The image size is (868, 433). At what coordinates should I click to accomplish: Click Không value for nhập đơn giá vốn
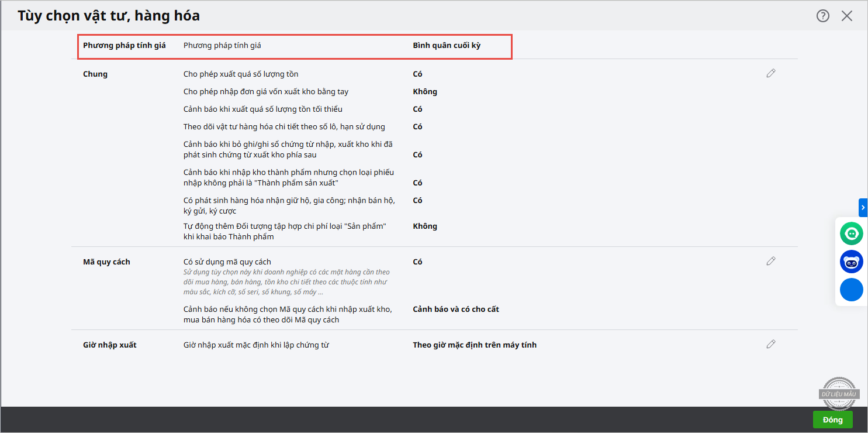coord(425,92)
